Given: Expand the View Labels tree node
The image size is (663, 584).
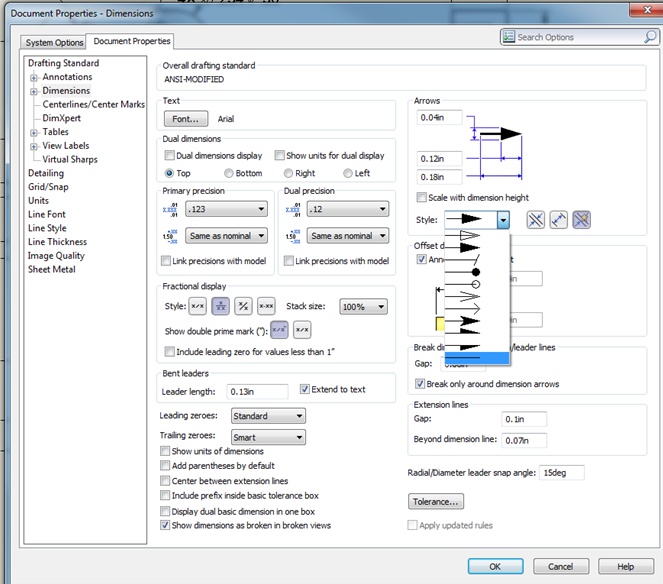Looking at the screenshot, I should pos(34,147).
